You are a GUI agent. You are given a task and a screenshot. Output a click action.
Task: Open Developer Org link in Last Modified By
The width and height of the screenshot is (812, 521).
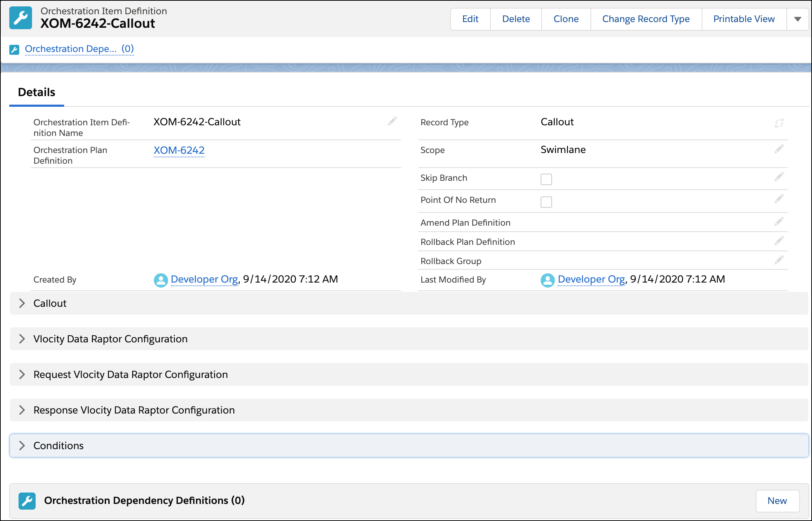point(591,279)
